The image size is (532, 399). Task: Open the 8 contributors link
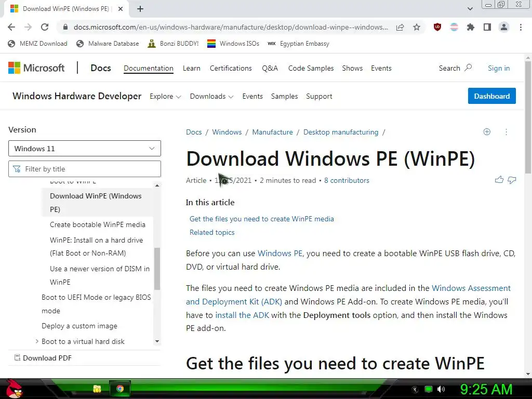tap(347, 180)
